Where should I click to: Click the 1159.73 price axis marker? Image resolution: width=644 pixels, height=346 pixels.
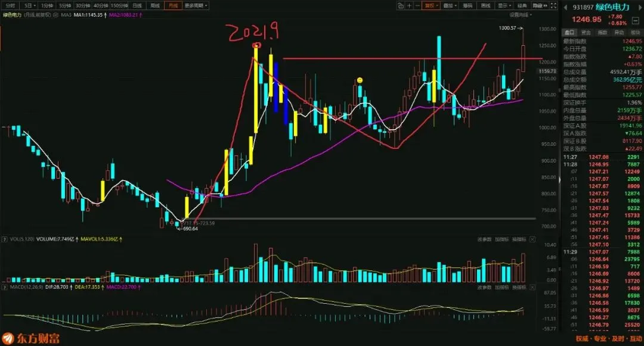coord(547,71)
